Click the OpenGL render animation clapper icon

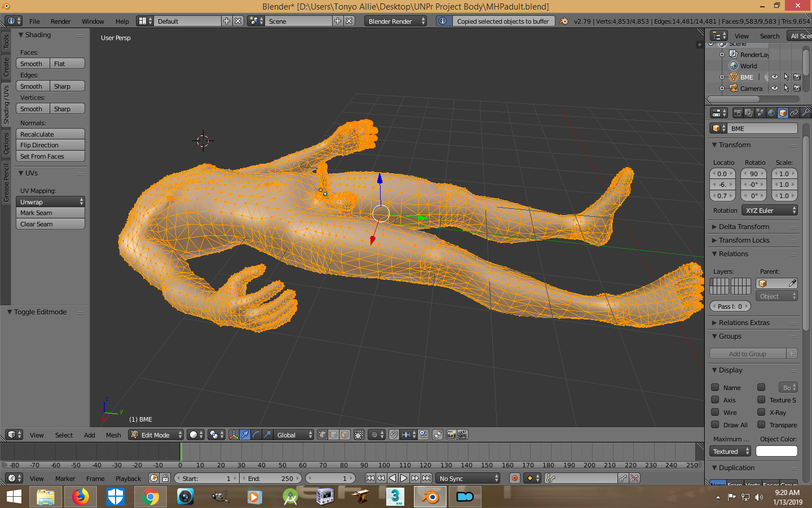(x=463, y=435)
